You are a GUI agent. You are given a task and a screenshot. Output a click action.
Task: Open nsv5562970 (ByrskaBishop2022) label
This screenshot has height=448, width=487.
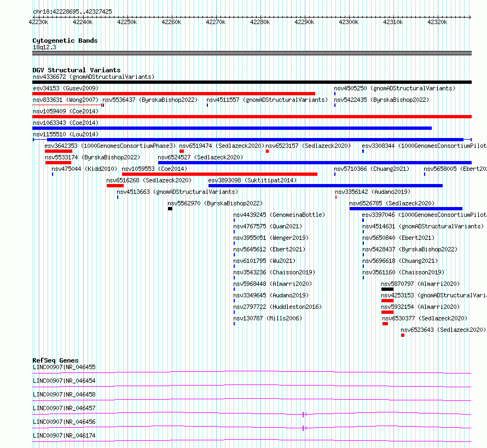click(215, 203)
